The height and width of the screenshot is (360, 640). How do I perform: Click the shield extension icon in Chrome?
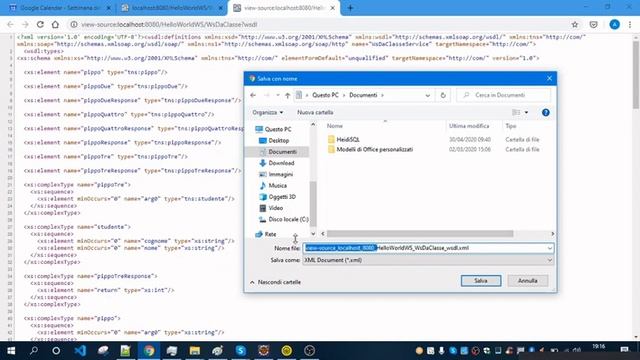point(593,24)
